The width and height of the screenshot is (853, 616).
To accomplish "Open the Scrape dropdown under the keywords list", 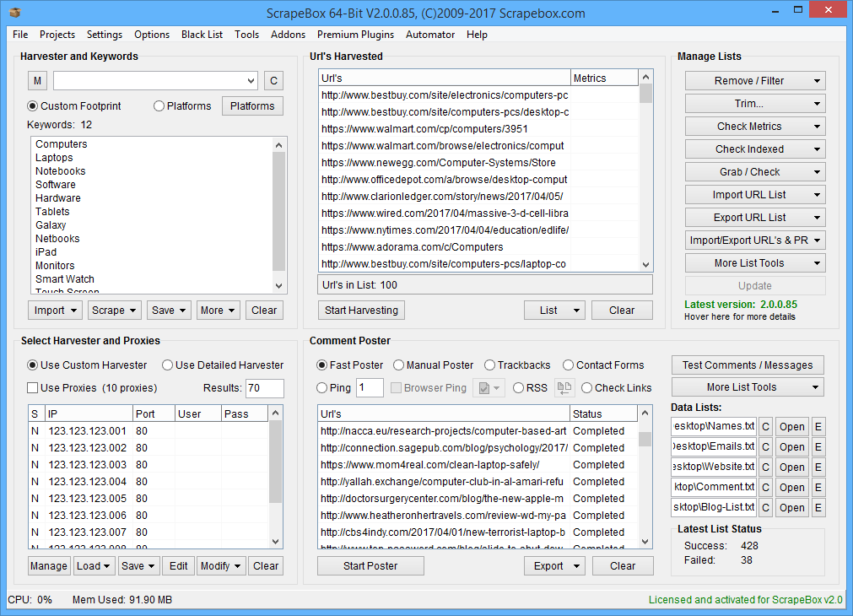I will [114, 310].
